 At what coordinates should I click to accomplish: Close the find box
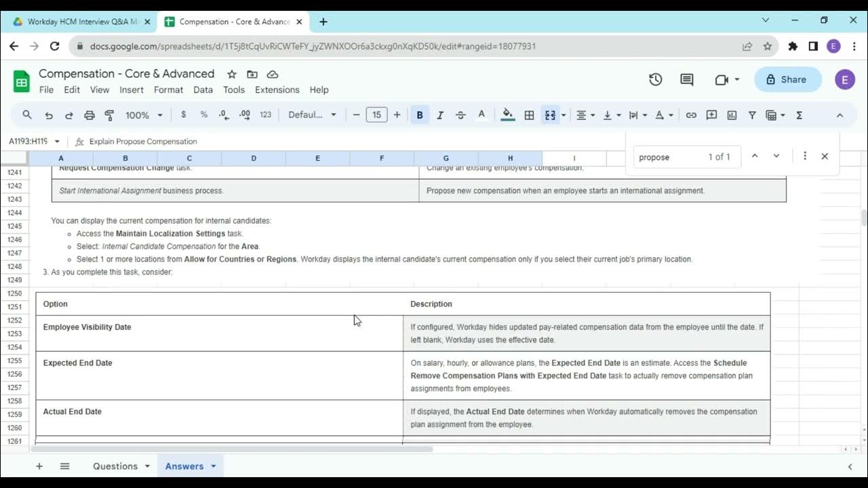[x=825, y=156]
